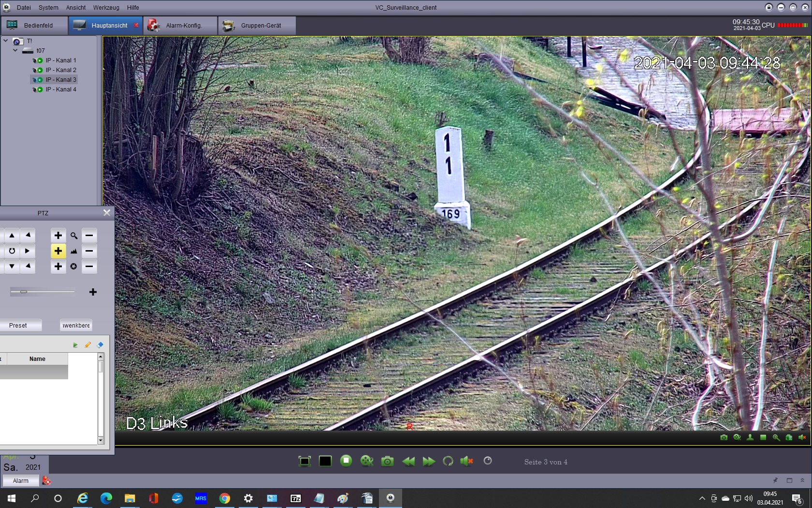
Task: Collapse the top-level T! tree node
Action: pos(6,41)
